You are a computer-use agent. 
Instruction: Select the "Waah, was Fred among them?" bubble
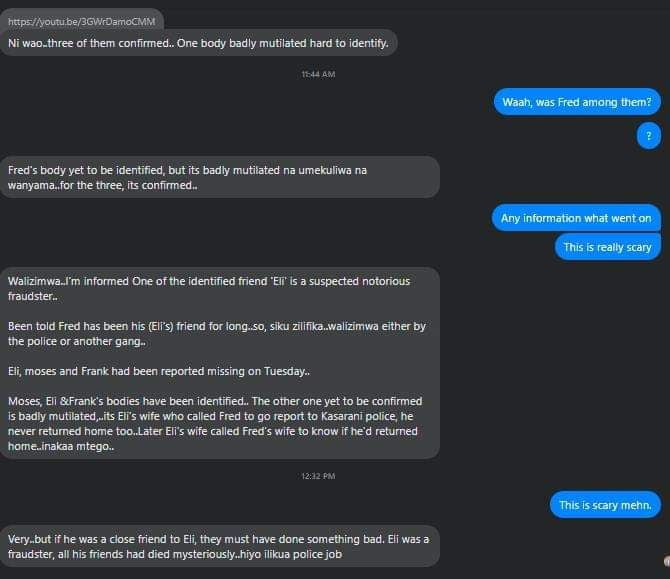pyautogui.click(x=577, y=101)
